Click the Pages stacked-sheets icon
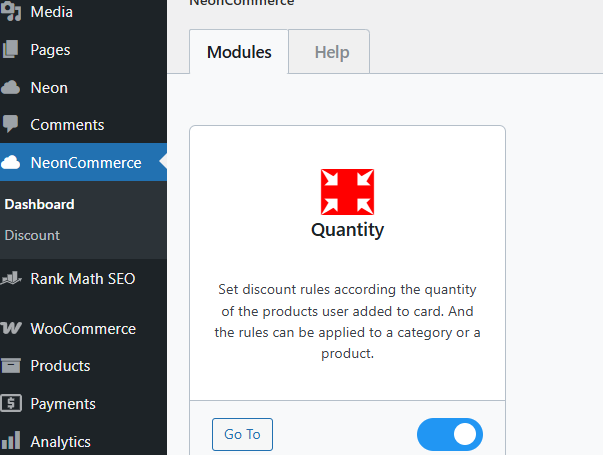The height and width of the screenshot is (455, 603). [x=10, y=49]
